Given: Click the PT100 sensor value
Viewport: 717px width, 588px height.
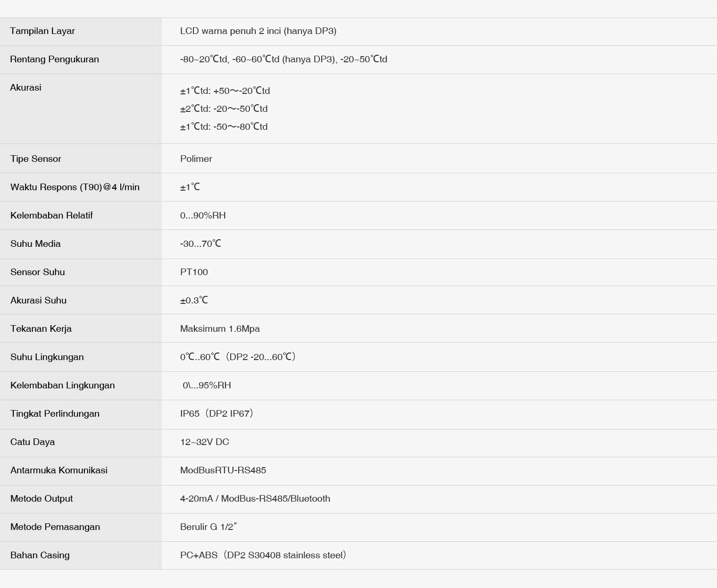Looking at the screenshot, I should coord(194,272).
